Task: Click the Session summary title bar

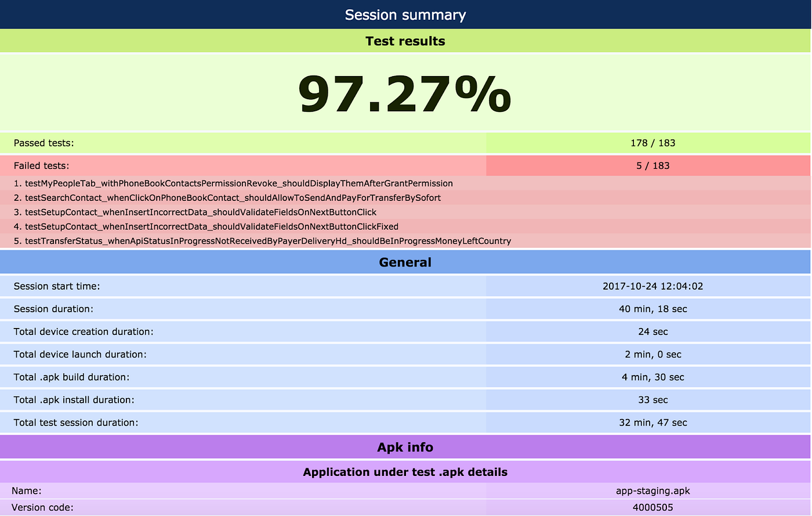Action: coord(405,15)
